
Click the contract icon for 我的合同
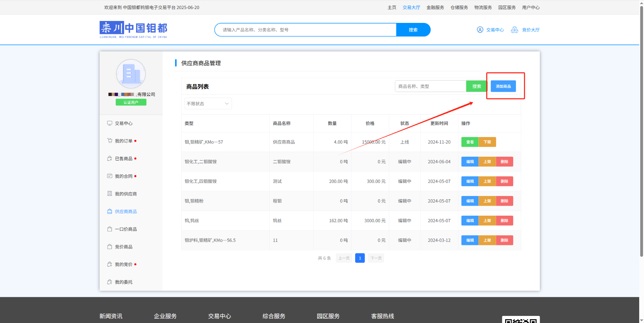click(109, 176)
